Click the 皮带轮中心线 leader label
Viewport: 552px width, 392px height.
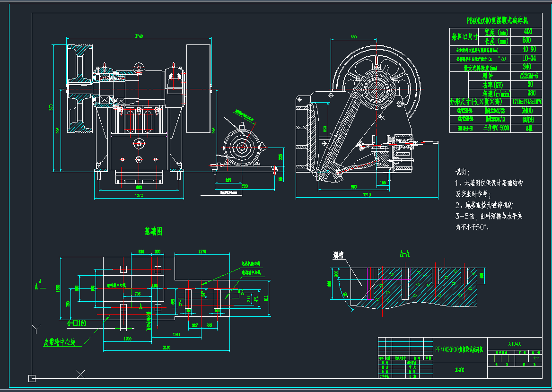[x=60, y=341]
